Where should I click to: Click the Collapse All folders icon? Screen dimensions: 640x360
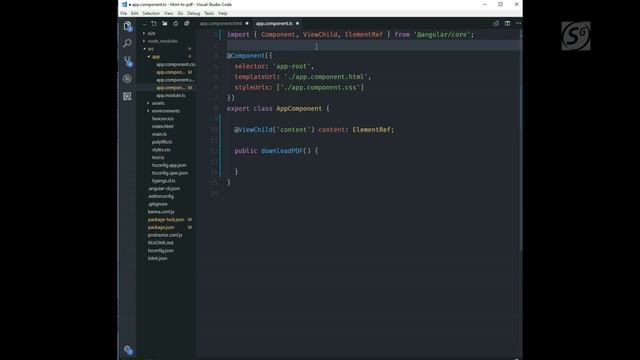[187, 24]
